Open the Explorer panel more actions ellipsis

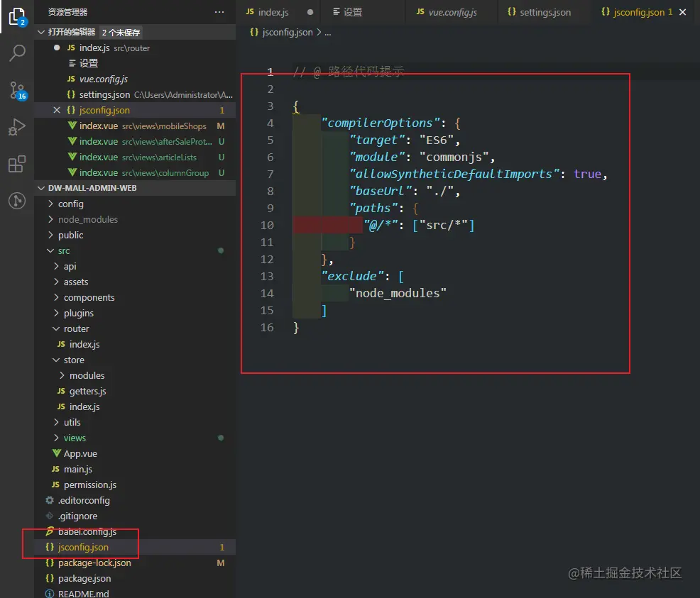click(219, 12)
